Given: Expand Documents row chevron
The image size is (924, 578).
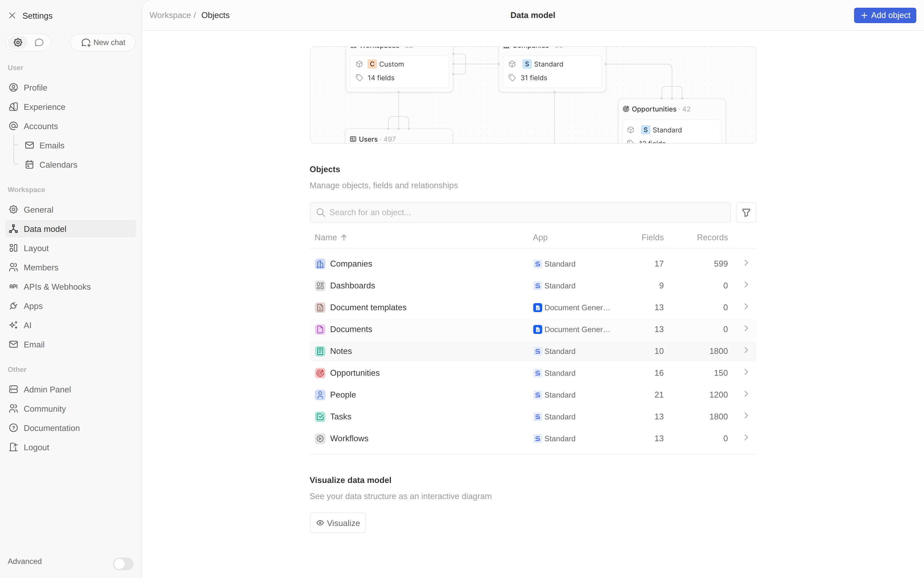Looking at the screenshot, I should pyautogui.click(x=746, y=328).
